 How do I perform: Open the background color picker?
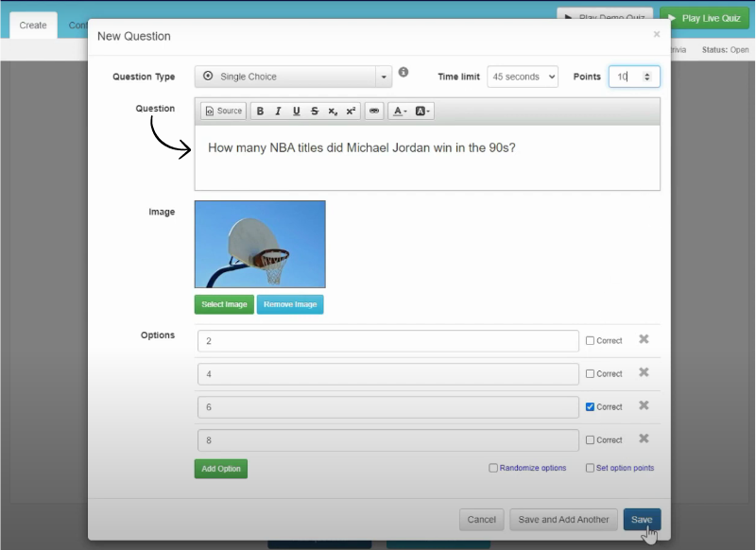tap(422, 111)
